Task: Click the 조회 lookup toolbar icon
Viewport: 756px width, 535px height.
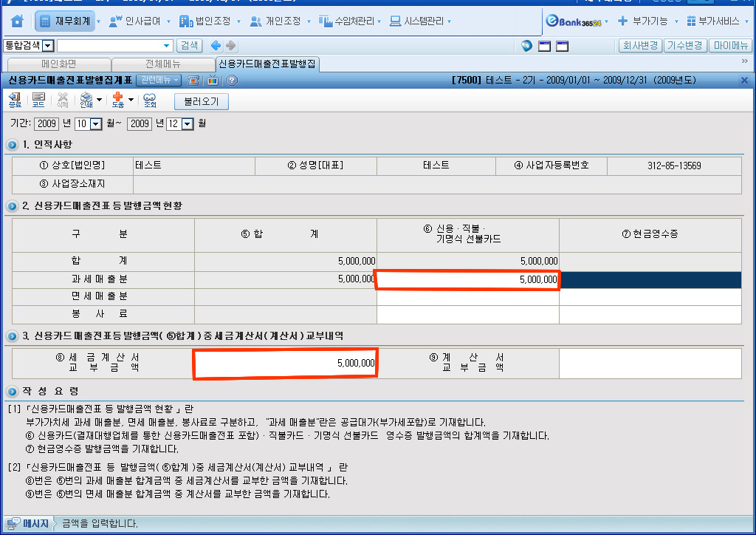Action: click(x=150, y=100)
